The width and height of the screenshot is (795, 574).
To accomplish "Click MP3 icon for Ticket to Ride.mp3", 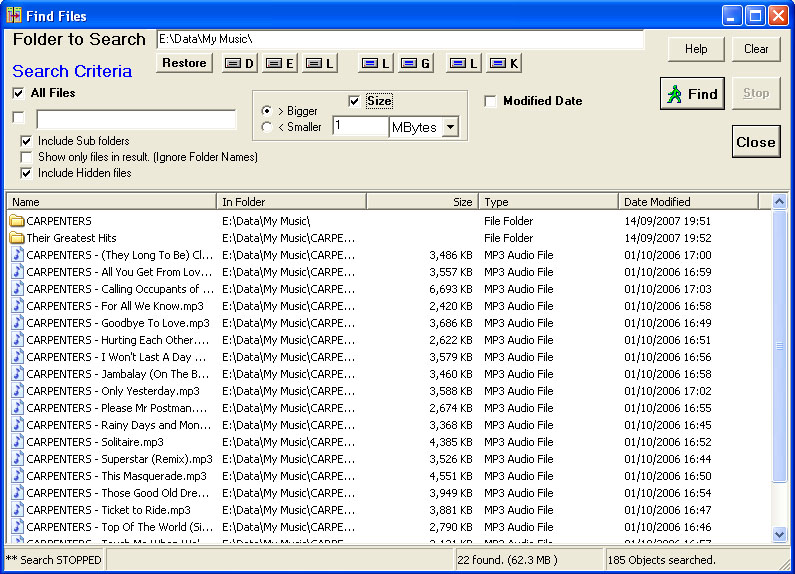I will point(18,510).
